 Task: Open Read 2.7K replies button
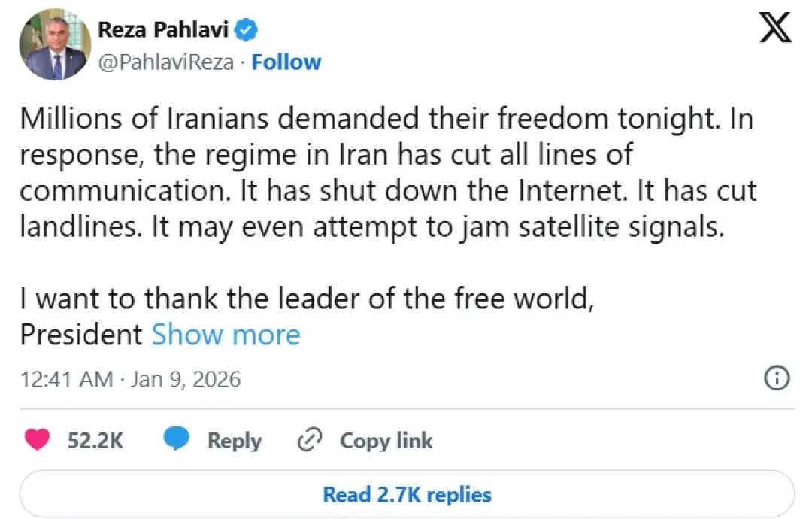tap(406, 495)
